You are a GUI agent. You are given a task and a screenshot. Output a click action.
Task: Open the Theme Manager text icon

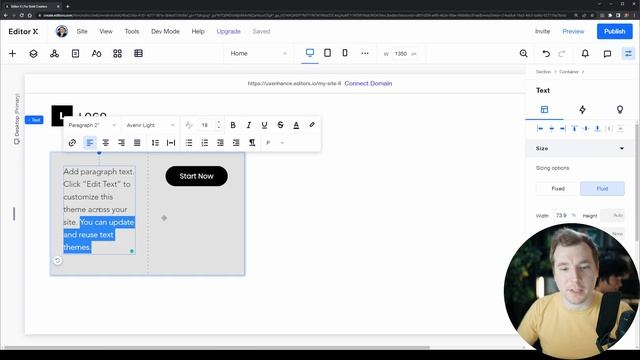[96, 53]
